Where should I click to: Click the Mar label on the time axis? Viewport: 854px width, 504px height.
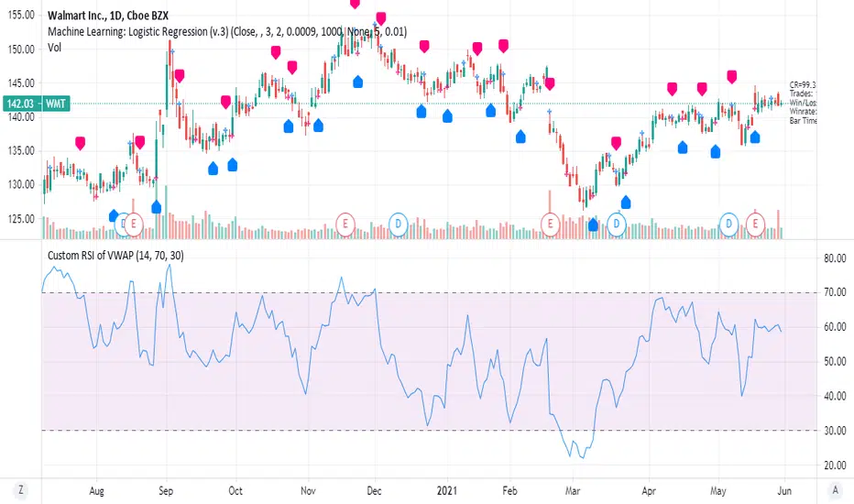573,491
